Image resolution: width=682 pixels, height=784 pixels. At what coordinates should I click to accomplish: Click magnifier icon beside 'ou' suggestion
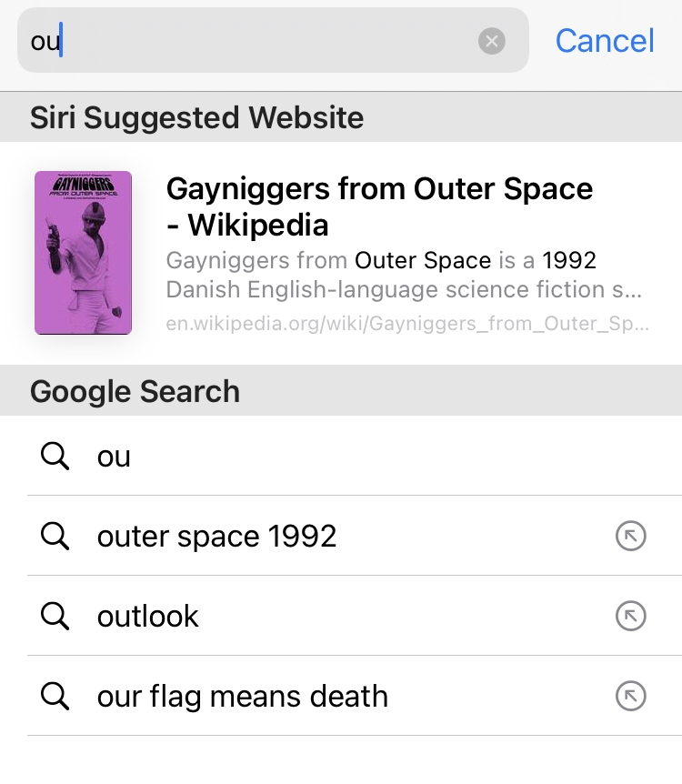pos(55,457)
